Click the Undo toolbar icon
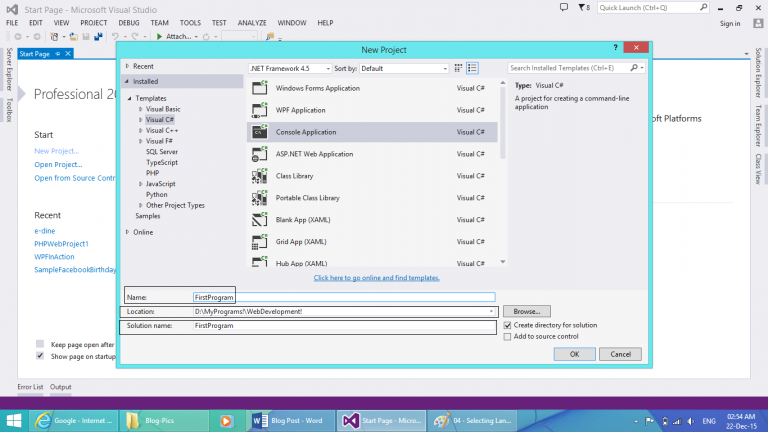768x432 pixels. point(115,37)
